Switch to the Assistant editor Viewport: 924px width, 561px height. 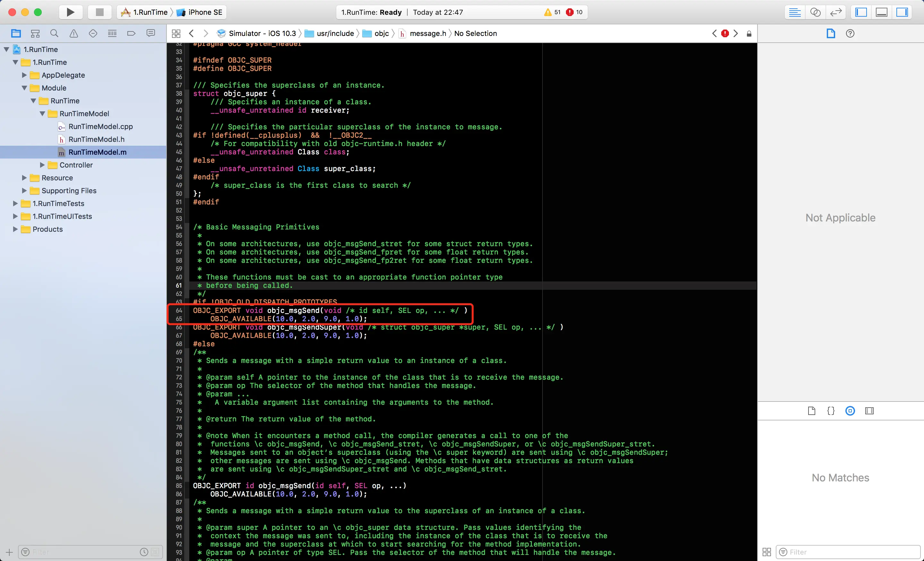tap(815, 13)
